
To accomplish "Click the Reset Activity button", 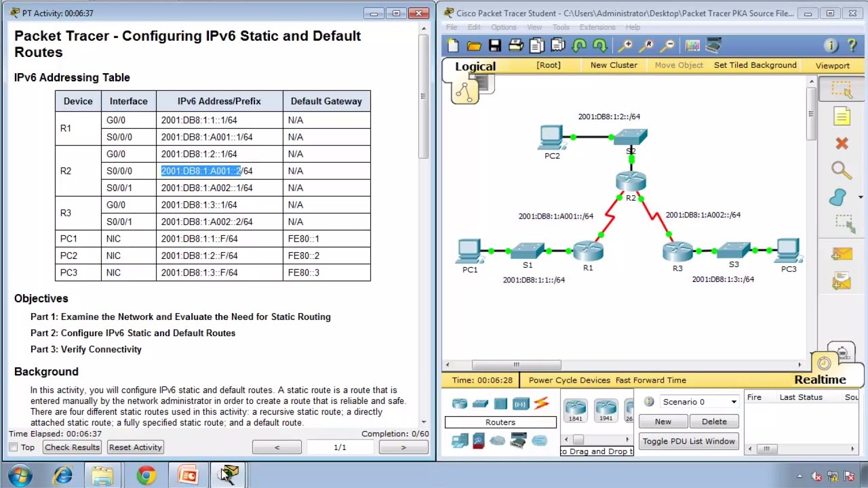I will pos(136,447).
